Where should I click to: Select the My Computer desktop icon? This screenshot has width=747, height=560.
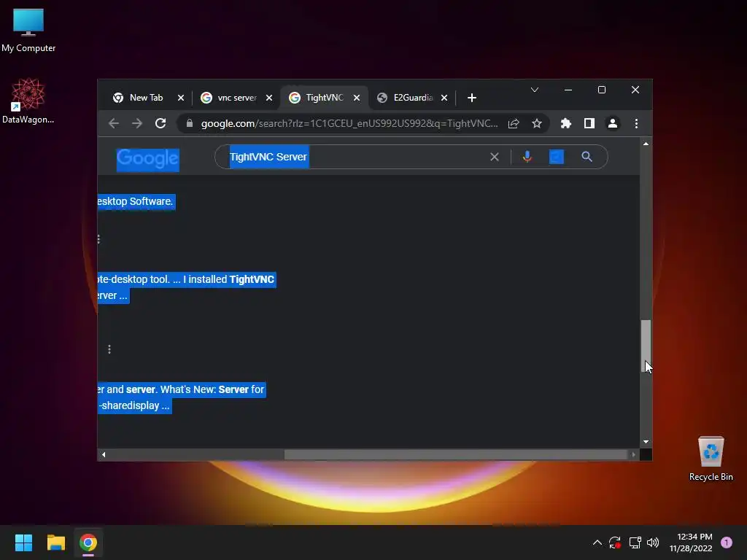[28, 31]
